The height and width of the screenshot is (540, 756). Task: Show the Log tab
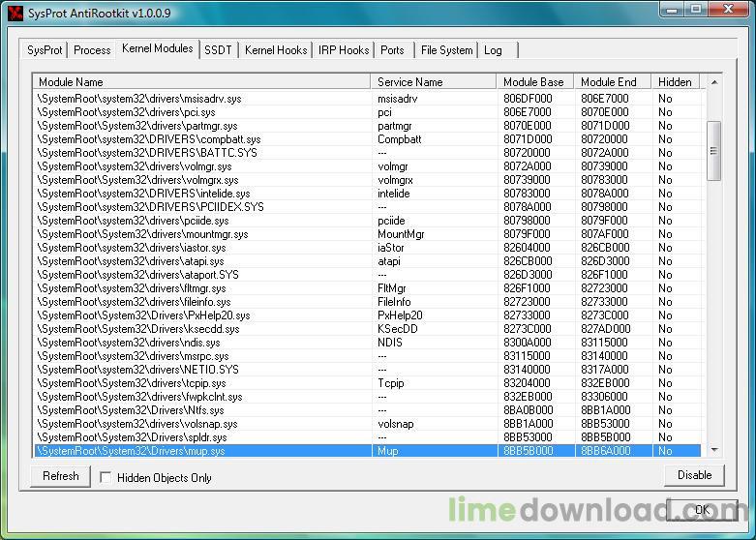(494, 50)
